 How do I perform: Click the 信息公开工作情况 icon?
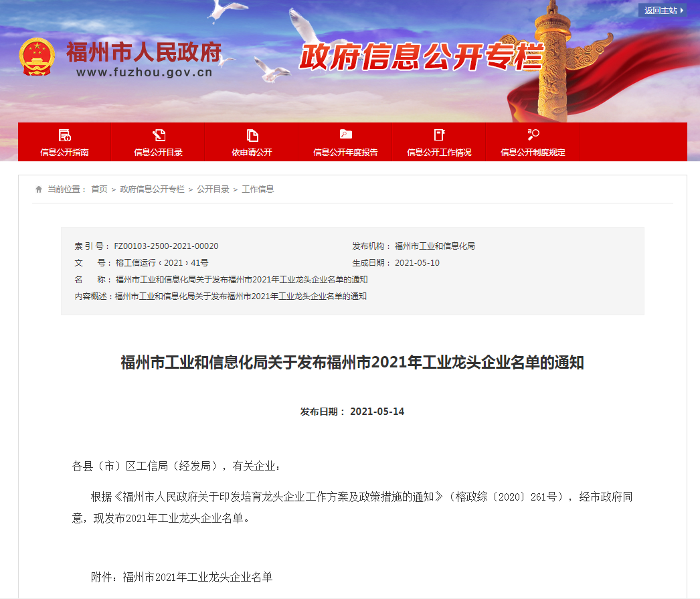click(x=439, y=135)
